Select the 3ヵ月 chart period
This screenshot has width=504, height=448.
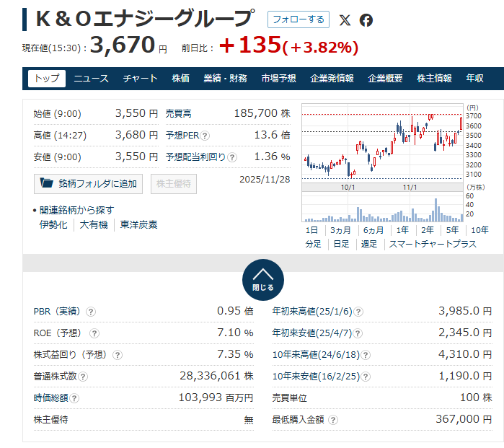[340, 229]
